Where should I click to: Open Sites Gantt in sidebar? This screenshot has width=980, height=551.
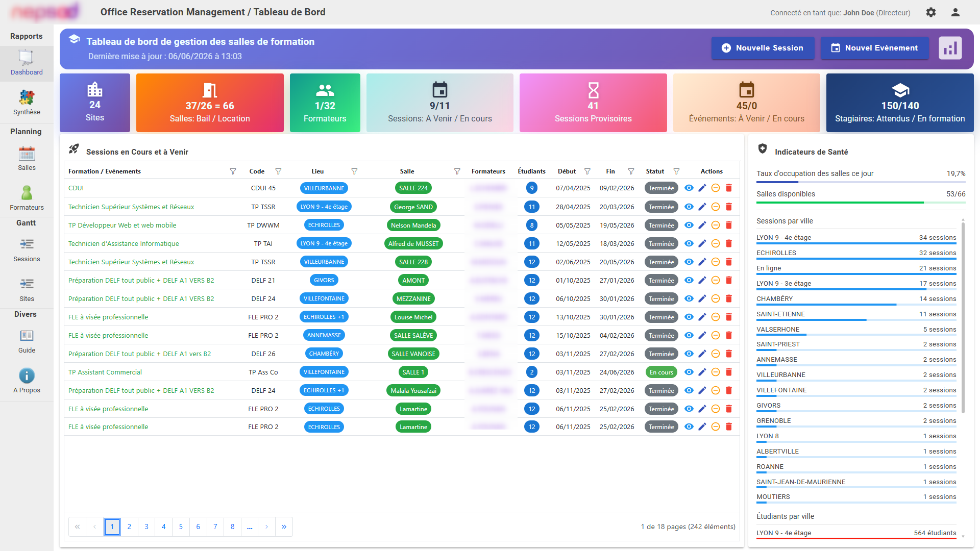point(27,289)
